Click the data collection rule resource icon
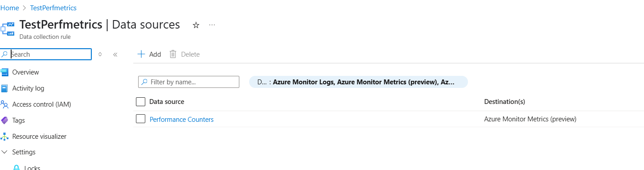 pyautogui.click(x=8, y=29)
